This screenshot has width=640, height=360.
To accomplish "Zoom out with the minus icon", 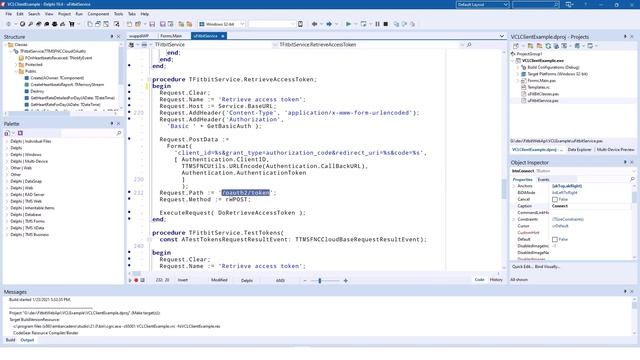I will click(x=305, y=280).
